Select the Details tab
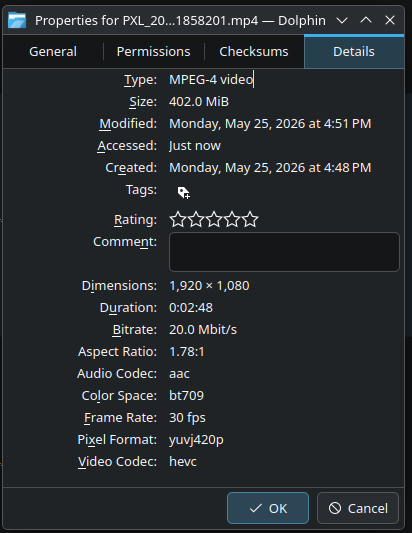This screenshot has height=533, width=412. [x=354, y=52]
